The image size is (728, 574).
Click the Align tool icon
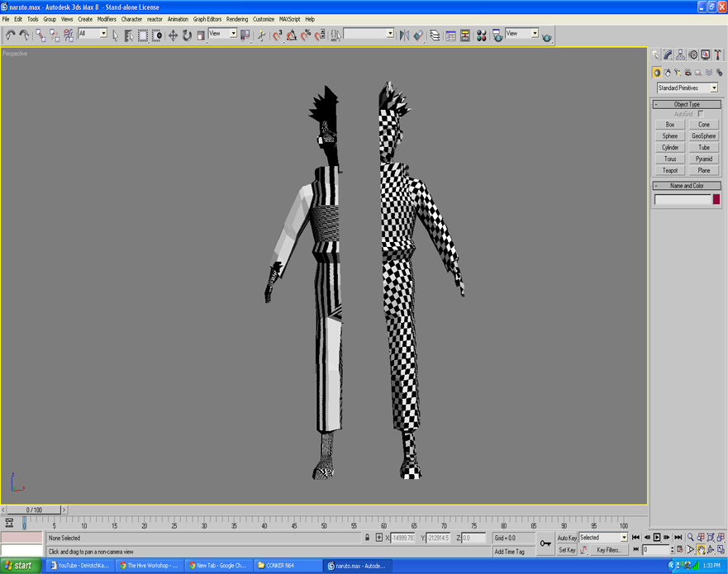click(418, 36)
